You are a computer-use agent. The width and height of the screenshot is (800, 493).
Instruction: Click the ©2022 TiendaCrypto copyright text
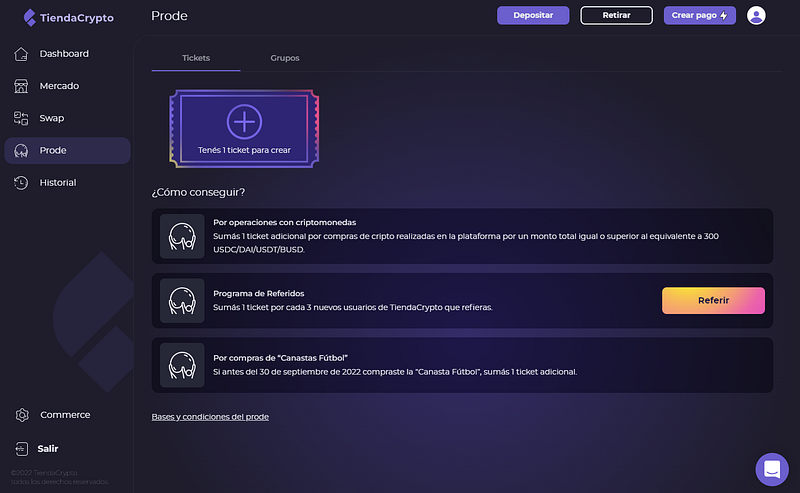59,477
